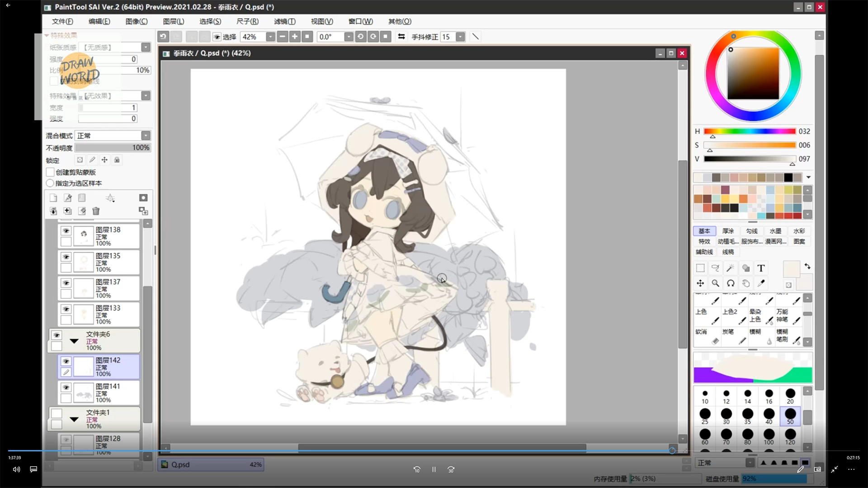Select the magic wand selection tool
The width and height of the screenshot is (868, 488).
(x=730, y=268)
